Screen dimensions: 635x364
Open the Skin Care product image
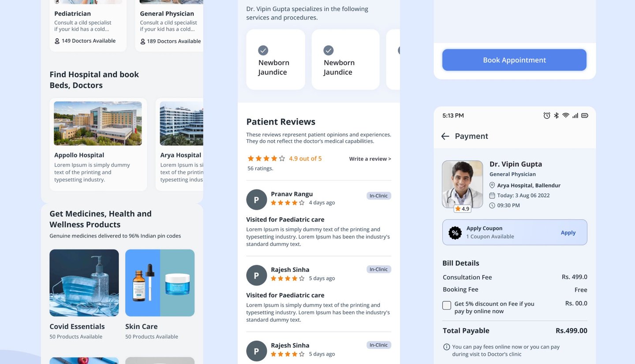(x=160, y=283)
